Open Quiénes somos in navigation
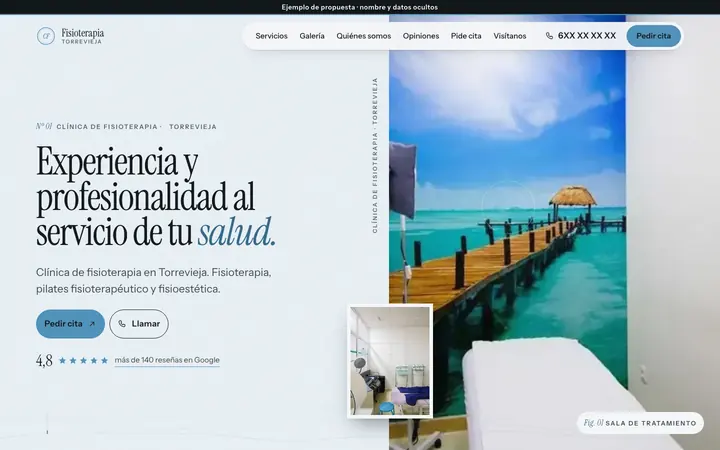Viewport: 720px width, 450px height. pos(364,36)
